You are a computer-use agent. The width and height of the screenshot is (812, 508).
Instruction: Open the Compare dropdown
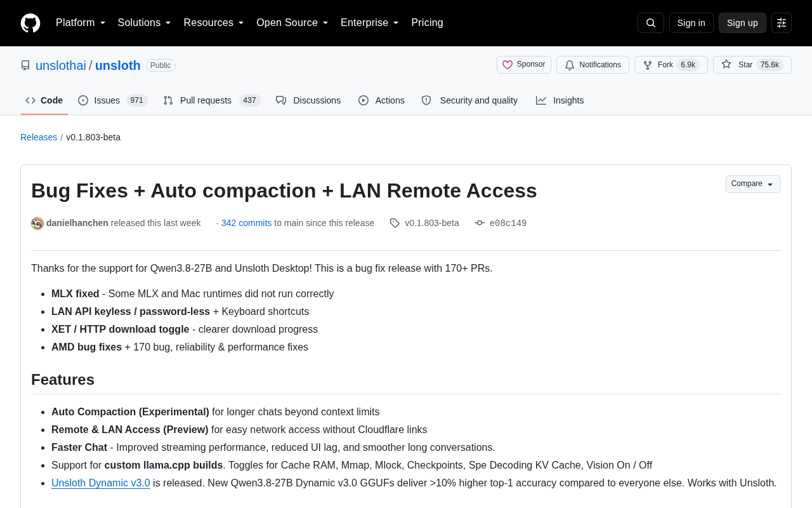point(753,184)
